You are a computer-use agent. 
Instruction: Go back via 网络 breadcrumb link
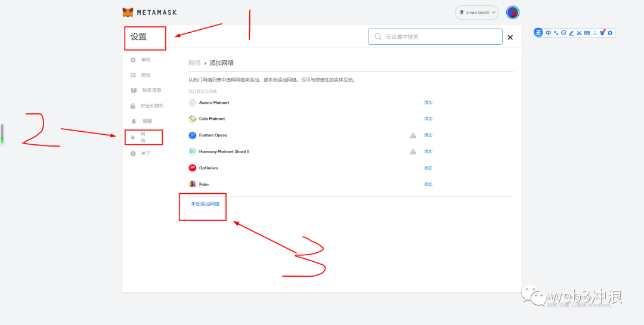194,63
